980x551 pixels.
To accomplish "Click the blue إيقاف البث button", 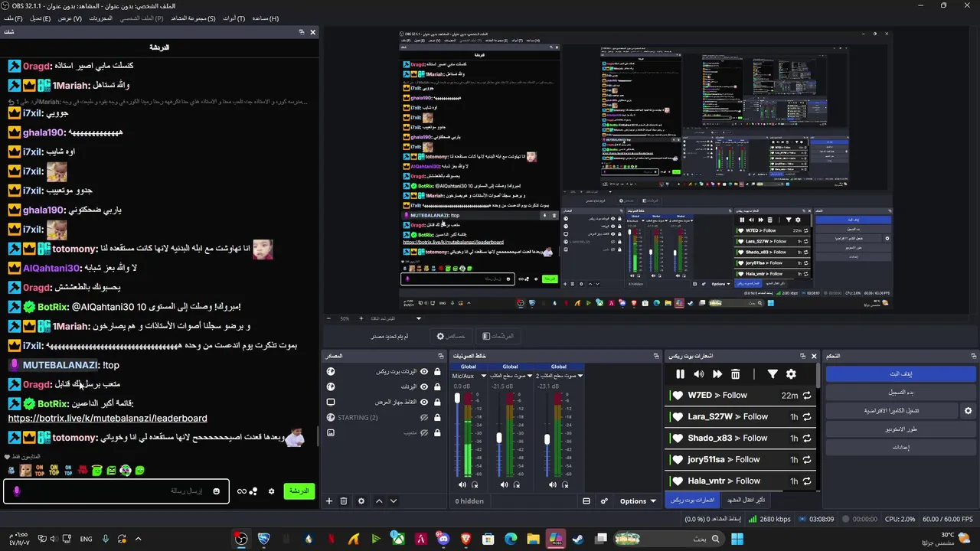I will coord(900,374).
